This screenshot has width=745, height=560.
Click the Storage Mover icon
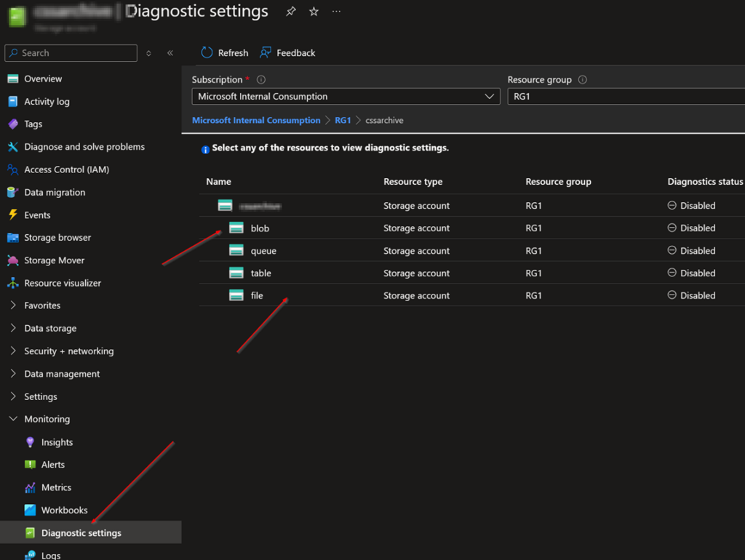13,260
